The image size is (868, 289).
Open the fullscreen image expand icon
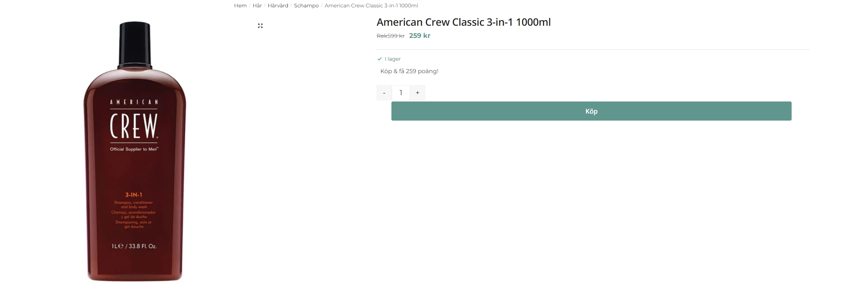click(260, 26)
